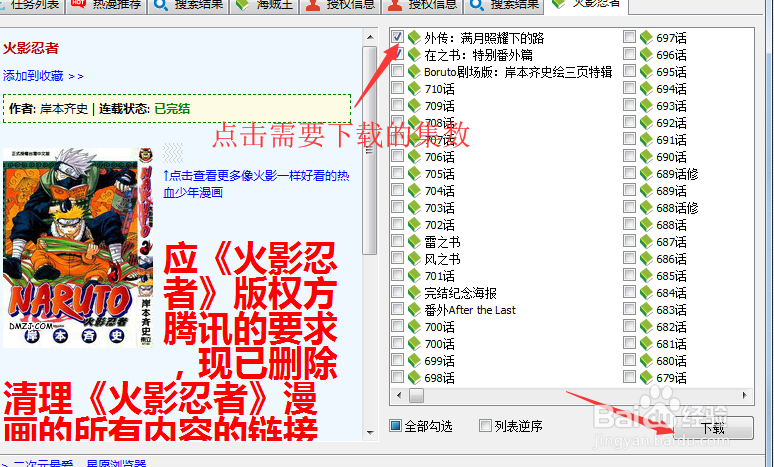Image resolution: width=774 pixels, height=467 pixels.
Task: Click the book icon beside 684话
Action: click(x=646, y=292)
